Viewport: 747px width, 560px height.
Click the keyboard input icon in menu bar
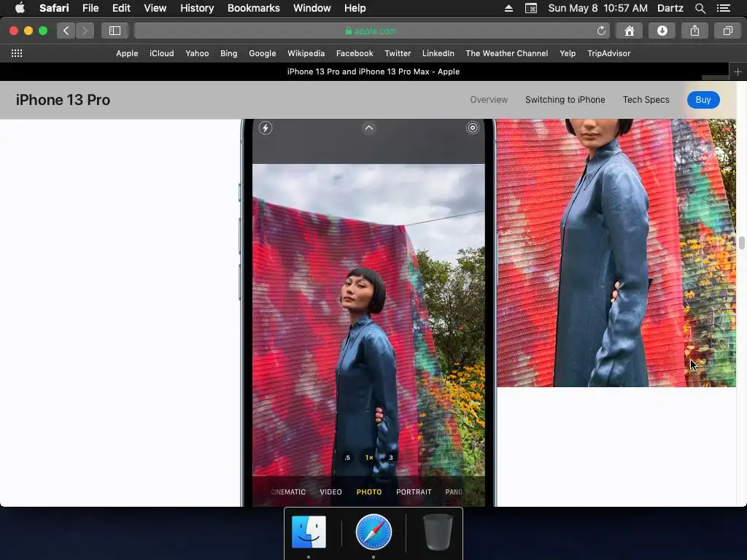[531, 8]
